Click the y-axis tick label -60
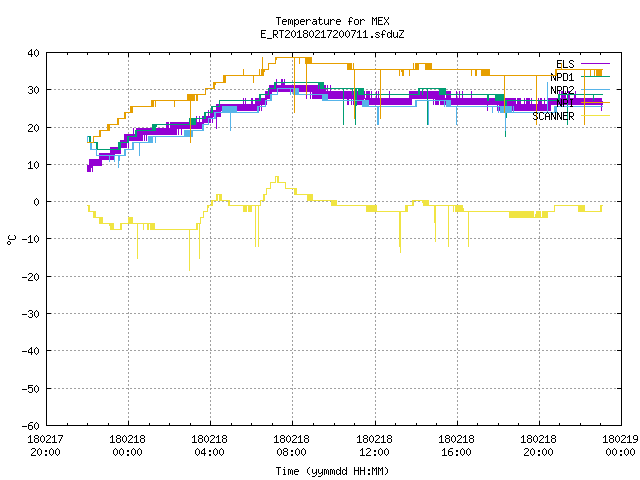This screenshot has height=480, width=640. (31, 426)
